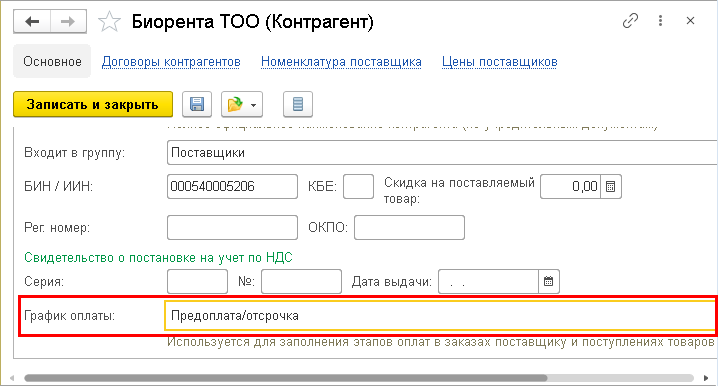
Task: Copy link to this contractor card
Action: coord(630,21)
